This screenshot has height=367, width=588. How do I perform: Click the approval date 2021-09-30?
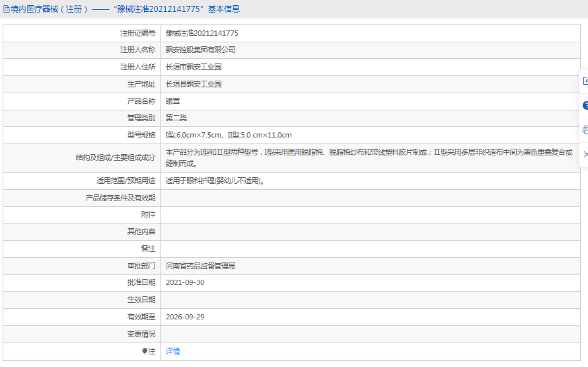pos(185,282)
